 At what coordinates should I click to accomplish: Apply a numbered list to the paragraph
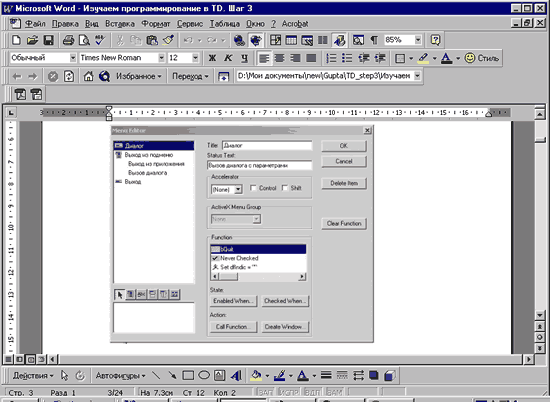331,58
